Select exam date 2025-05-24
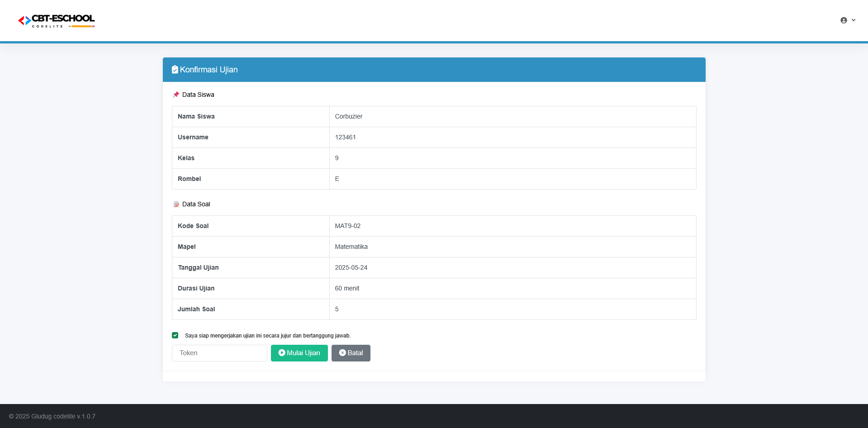 click(x=351, y=267)
